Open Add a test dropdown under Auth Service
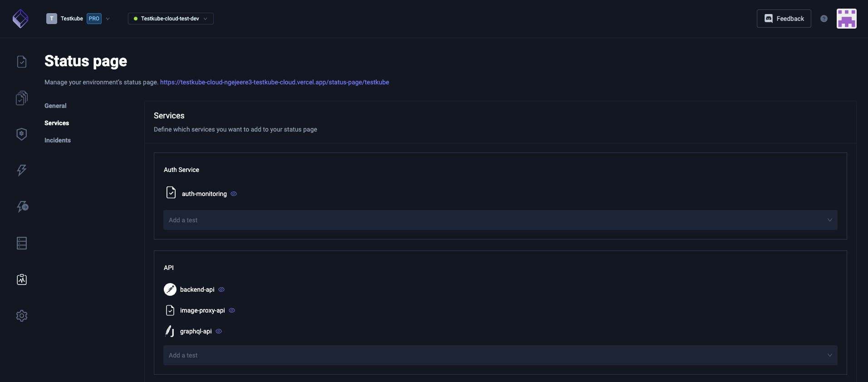The image size is (868, 382). click(500, 220)
